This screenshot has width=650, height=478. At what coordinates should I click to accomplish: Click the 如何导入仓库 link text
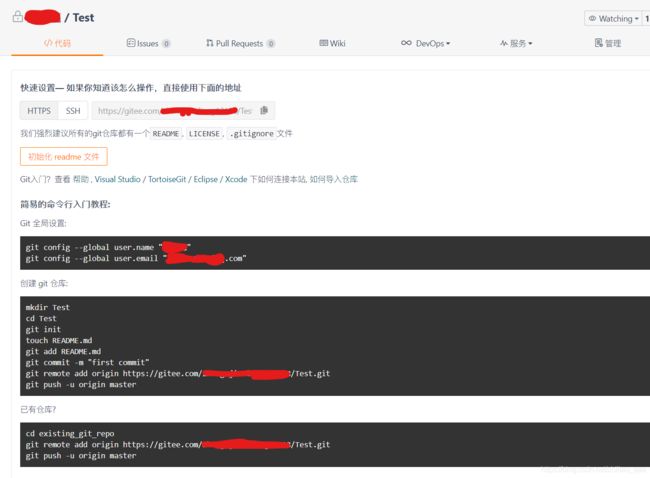coord(334,179)
